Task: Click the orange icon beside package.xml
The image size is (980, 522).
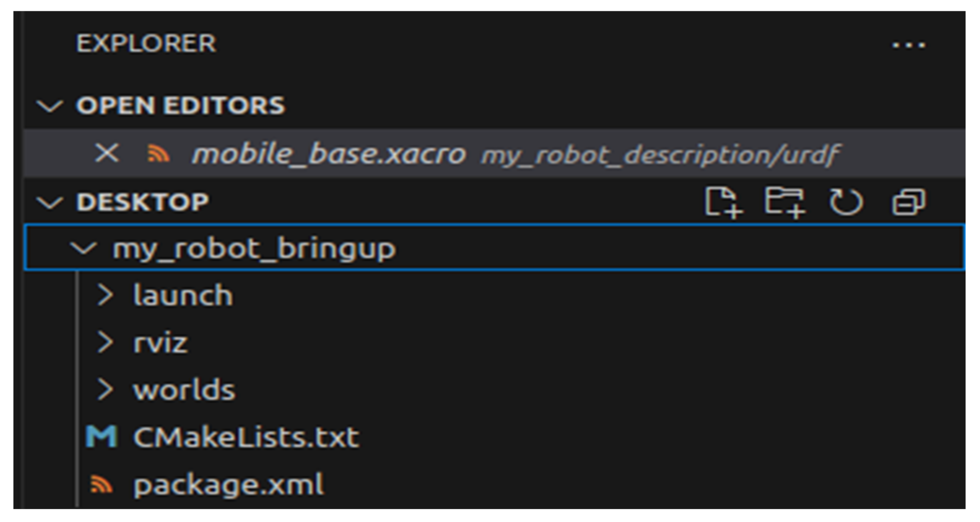Action: [102, 484]
